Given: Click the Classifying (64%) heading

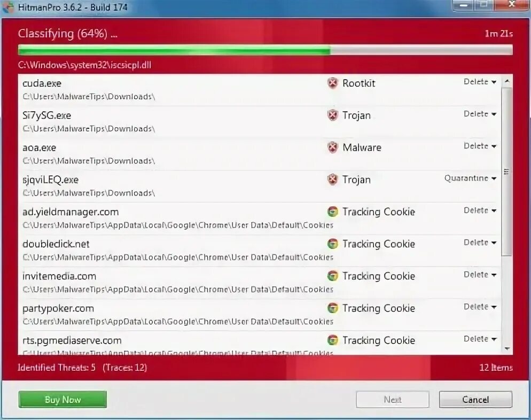Looking at the screenshot, I should click(67, 34).
